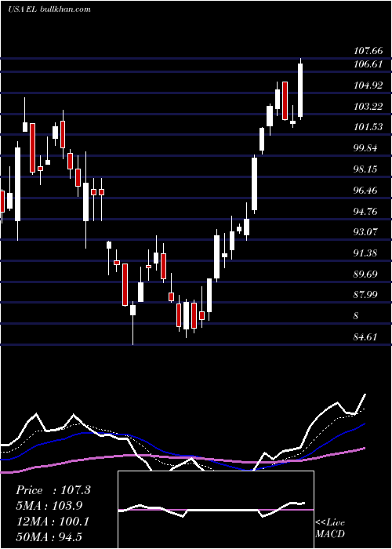This screenshot has width=392, height=549.
Task: Click the 12MA : 100.1 readout
Action: pyautogui.click(x=53, y=522)
